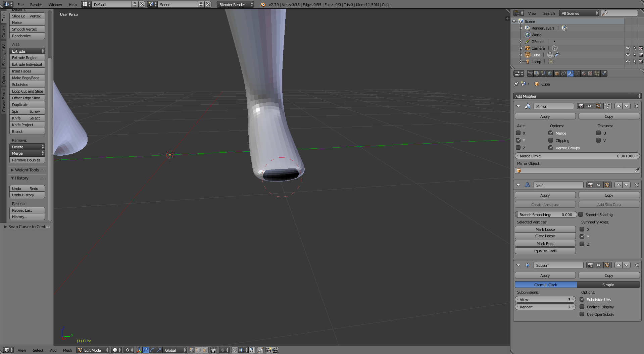This screenshot has height=354, width=644.
Task: Open the Help menu
Action: [x=72, y=4]
